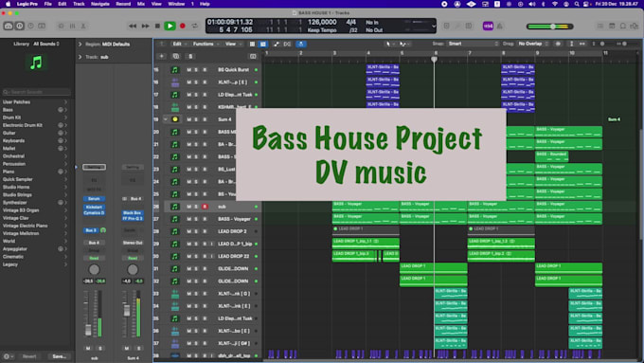The image size is (644, 363).
Task: Solo the LEAD DROP 22 track
Action: point(196,256)
